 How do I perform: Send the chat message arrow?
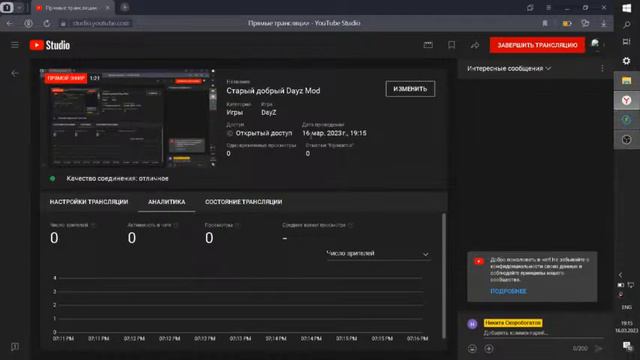coord(598,349)
